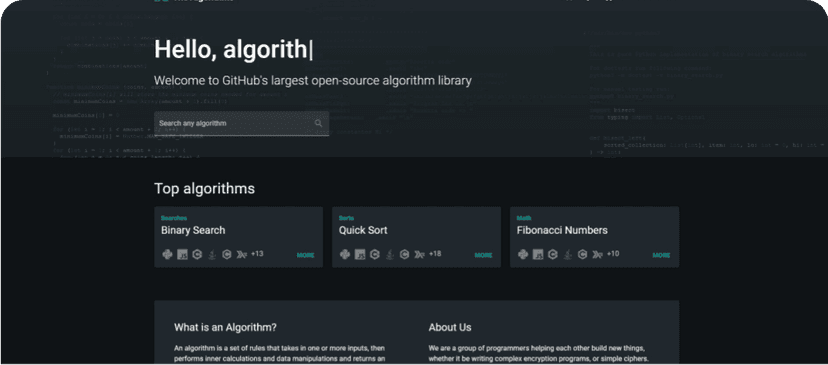Click the magnifier icon in search box
828x365 pixels.
coord(318,123)
